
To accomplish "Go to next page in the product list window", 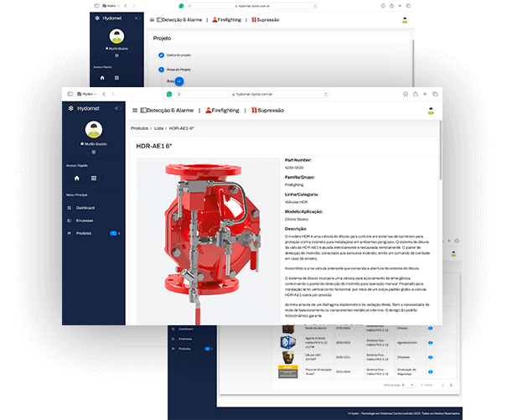I will (451, 385).
